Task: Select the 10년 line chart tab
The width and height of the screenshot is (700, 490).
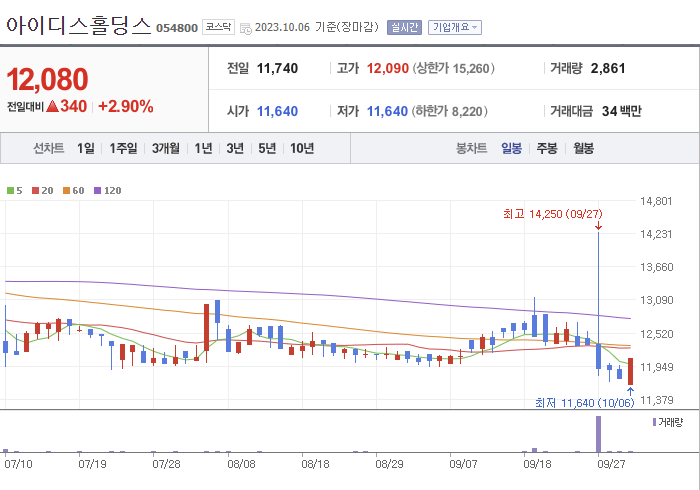Action: tap(302, 148)
